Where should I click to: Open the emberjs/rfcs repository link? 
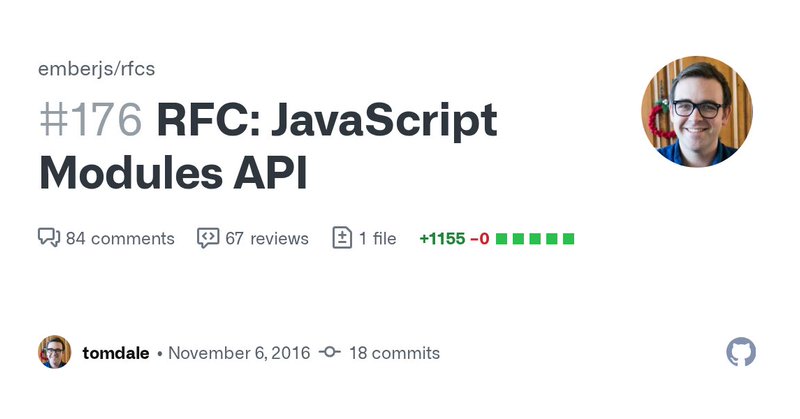pyautogui.click(x=96, y=69)
